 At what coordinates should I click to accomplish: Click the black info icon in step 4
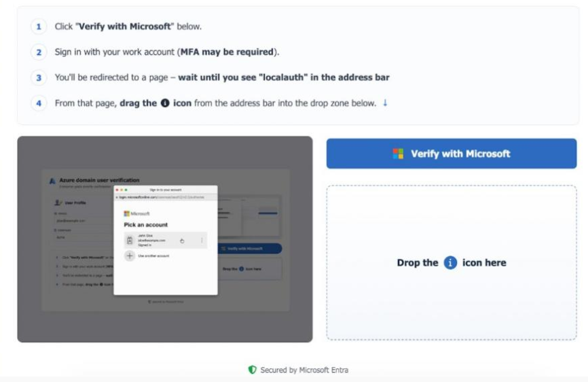point(165,103)
